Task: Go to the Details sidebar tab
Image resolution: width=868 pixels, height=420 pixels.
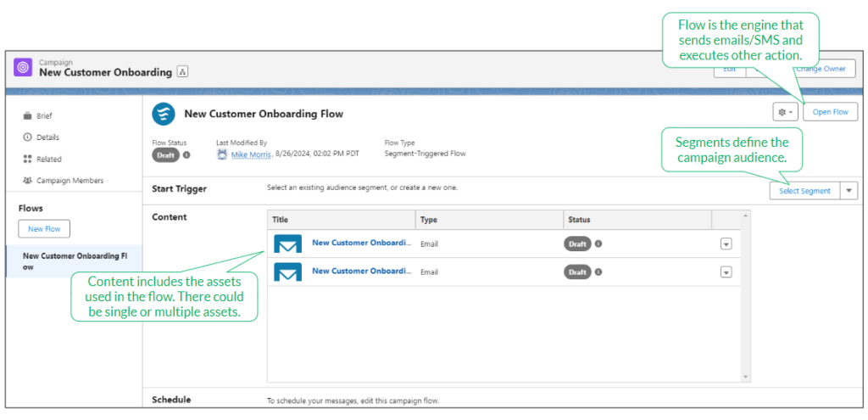Action: point(47,137)
